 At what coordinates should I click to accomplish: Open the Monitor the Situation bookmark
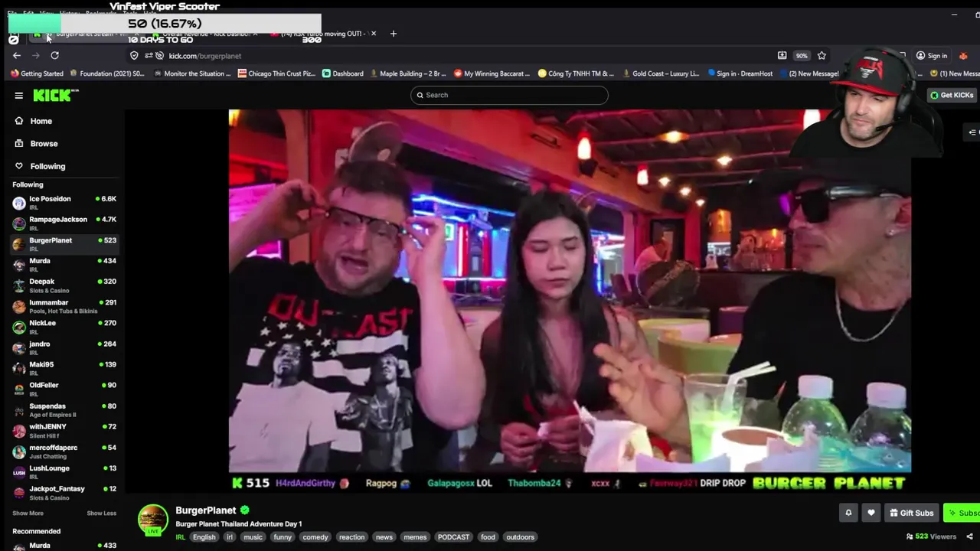[191, 73]
